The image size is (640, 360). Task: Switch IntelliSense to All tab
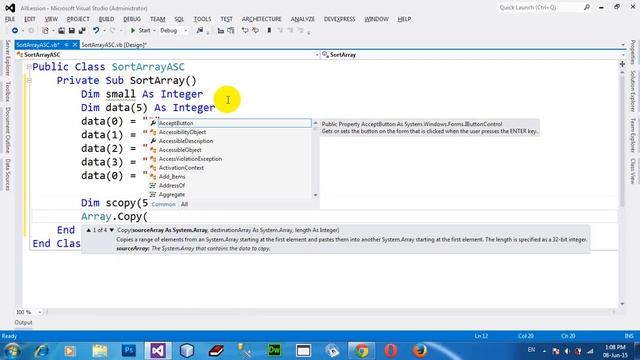pyautogui.click(x=184, y=204)
